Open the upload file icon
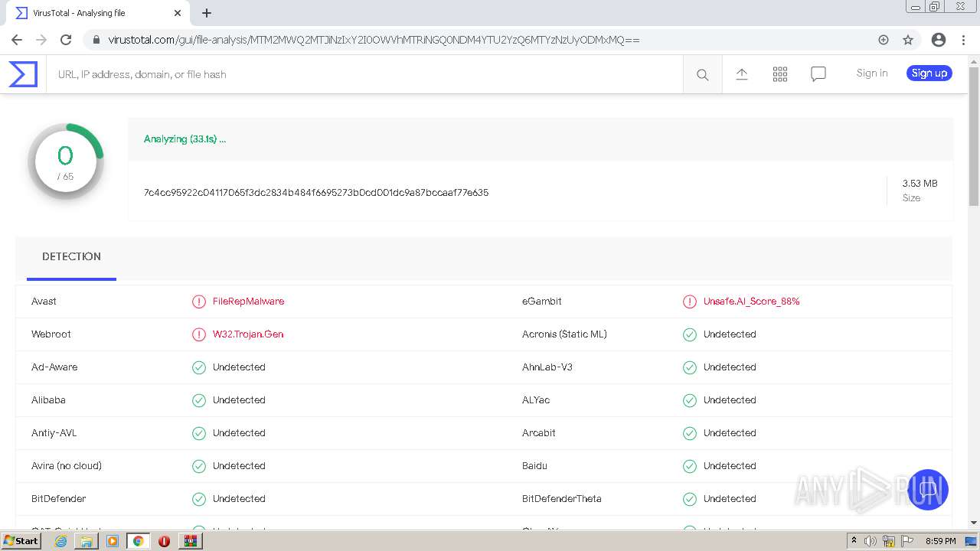The image size is (980, 551). pos(742,74)
